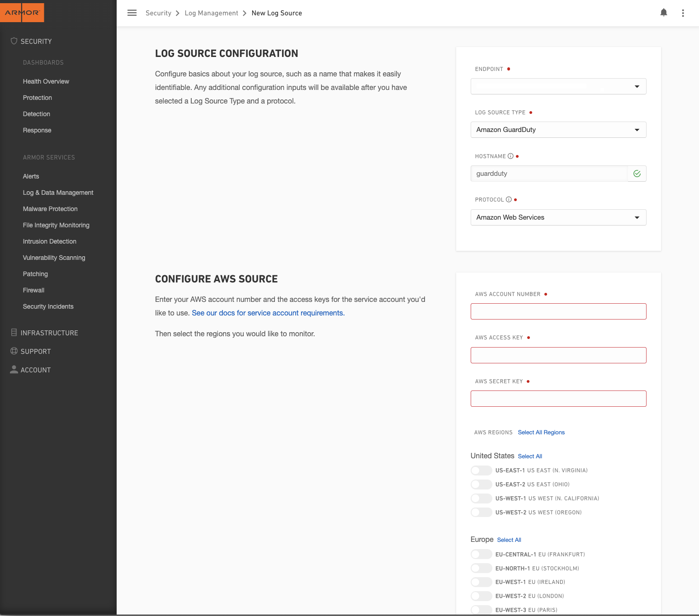
Task: Go to Detection dashboard
Action: pos(37,114)
